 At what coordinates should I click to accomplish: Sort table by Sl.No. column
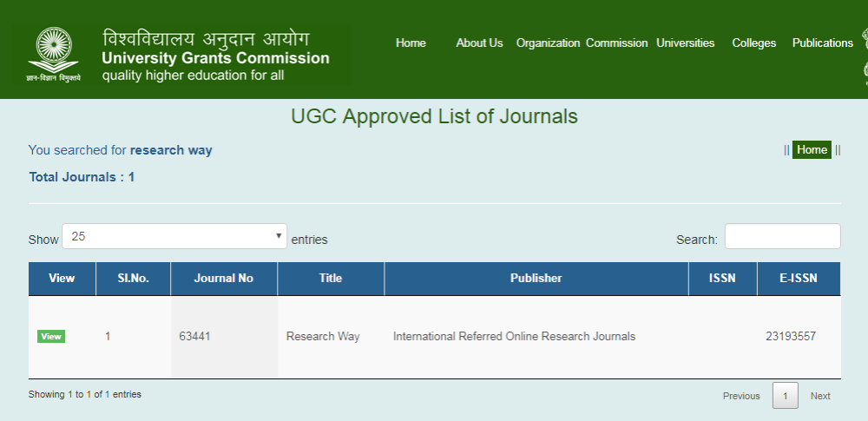click(x=134, y=279)
